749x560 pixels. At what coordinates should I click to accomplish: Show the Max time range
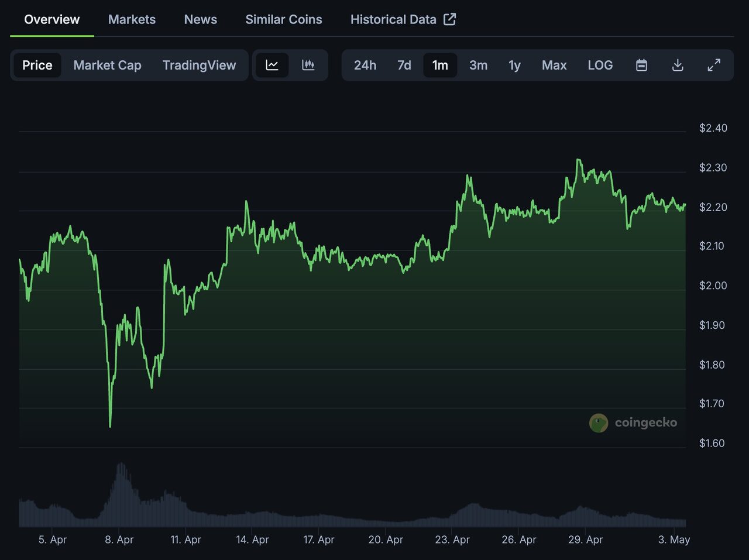pyautogui.click(x=554, y=65)
